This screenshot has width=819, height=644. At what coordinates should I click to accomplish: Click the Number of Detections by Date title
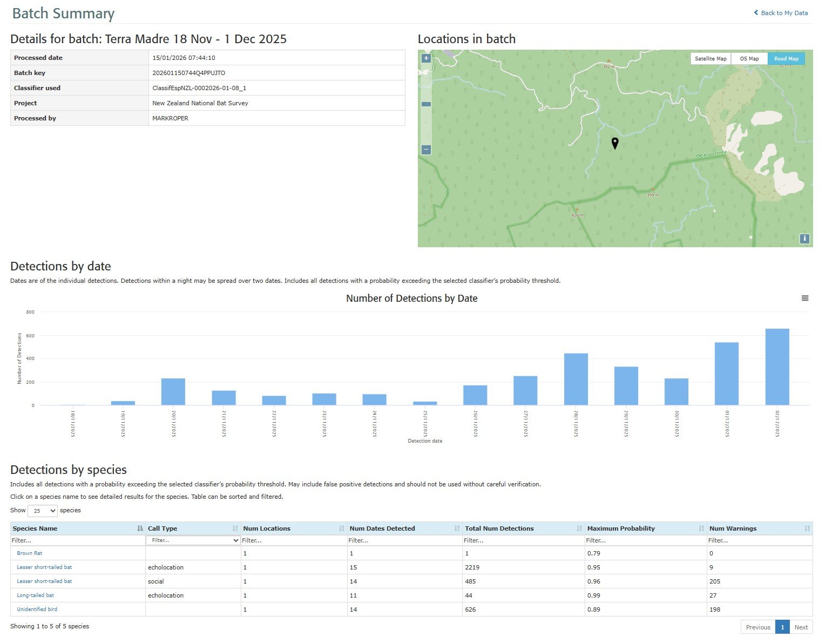coord(412,299)
